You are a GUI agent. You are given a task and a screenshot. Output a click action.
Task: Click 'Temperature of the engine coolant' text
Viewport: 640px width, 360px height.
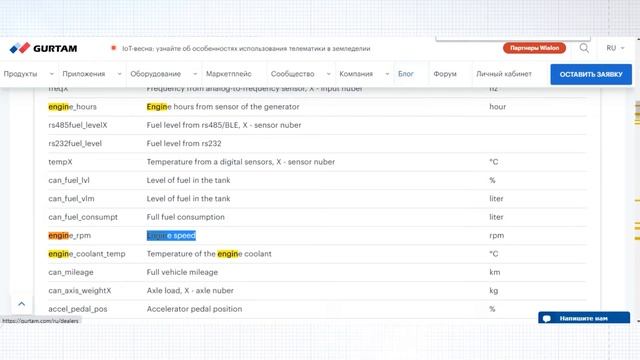coord(209,254)
